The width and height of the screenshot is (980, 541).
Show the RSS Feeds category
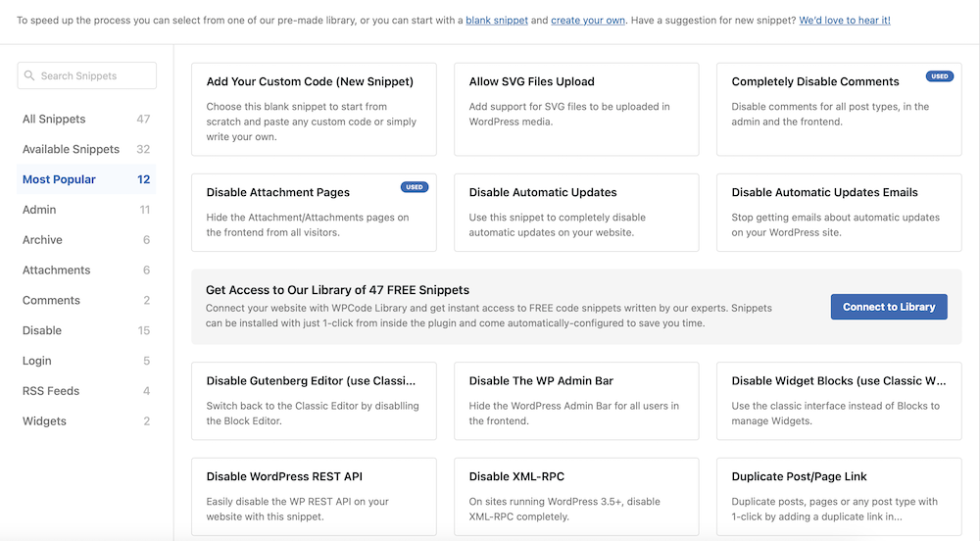[x=86, y=390]
